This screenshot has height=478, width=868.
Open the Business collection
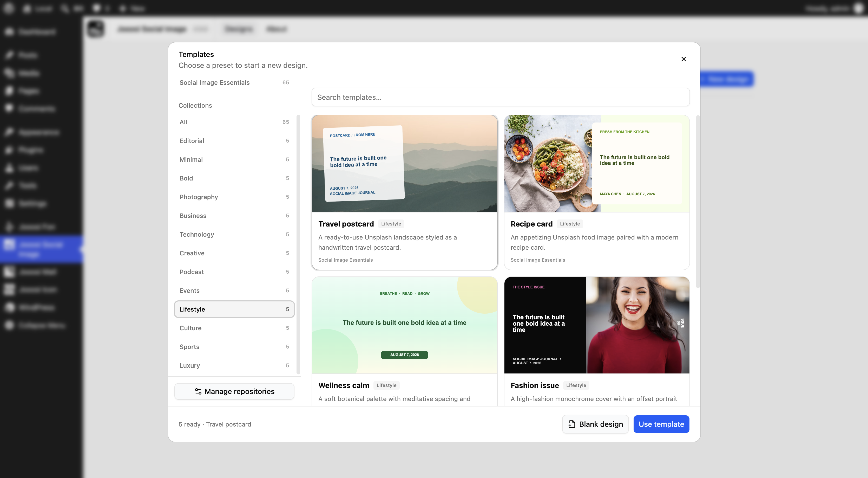[234, 216]
